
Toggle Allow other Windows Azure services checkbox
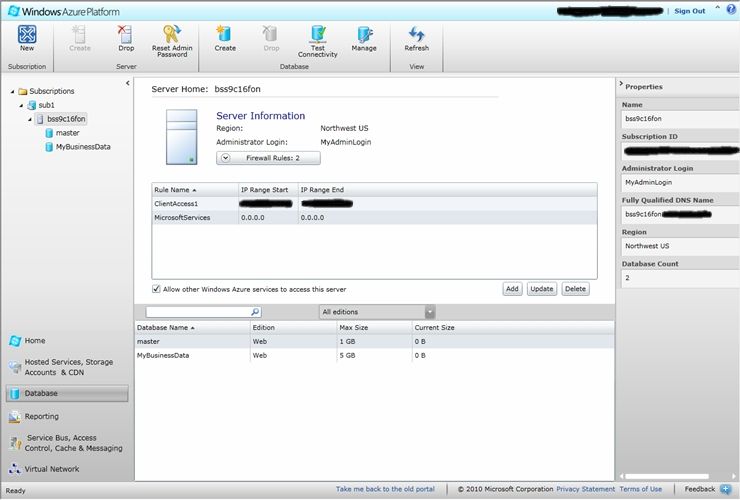point(156,289)
